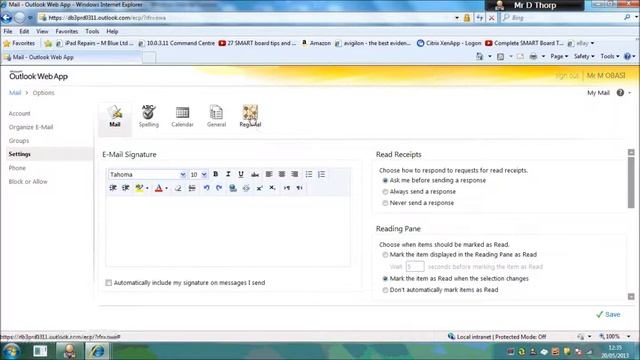Screen dimensions: 640x360
Task: Open File menu in Internet Explorer
Action: [8, 31]
